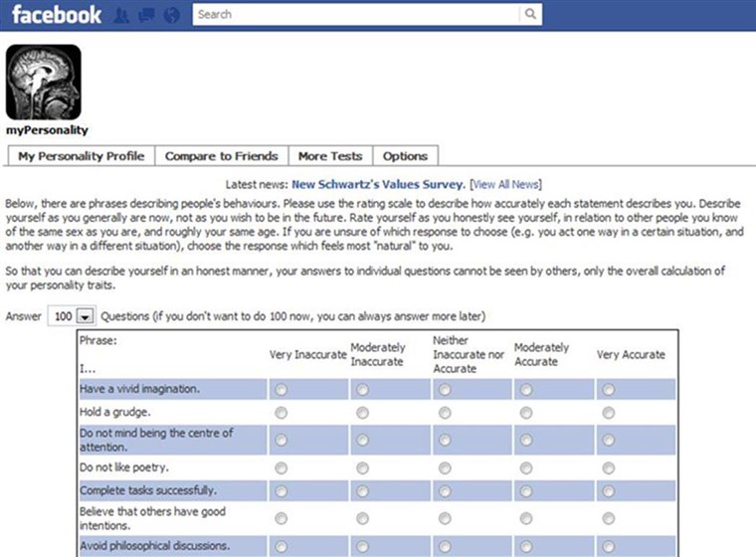
Task: Open the More Tests tab
Action: pos(330,156)
